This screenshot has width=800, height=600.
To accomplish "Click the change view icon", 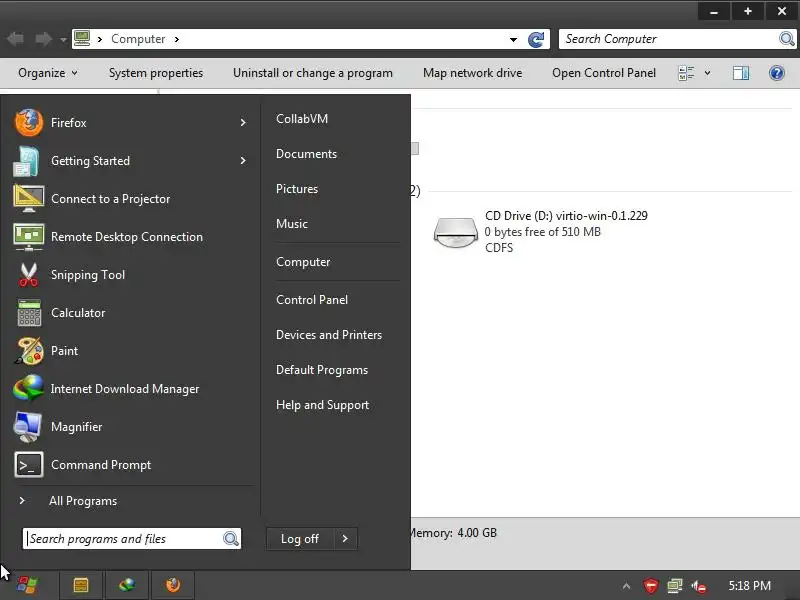I will (686, 73).
